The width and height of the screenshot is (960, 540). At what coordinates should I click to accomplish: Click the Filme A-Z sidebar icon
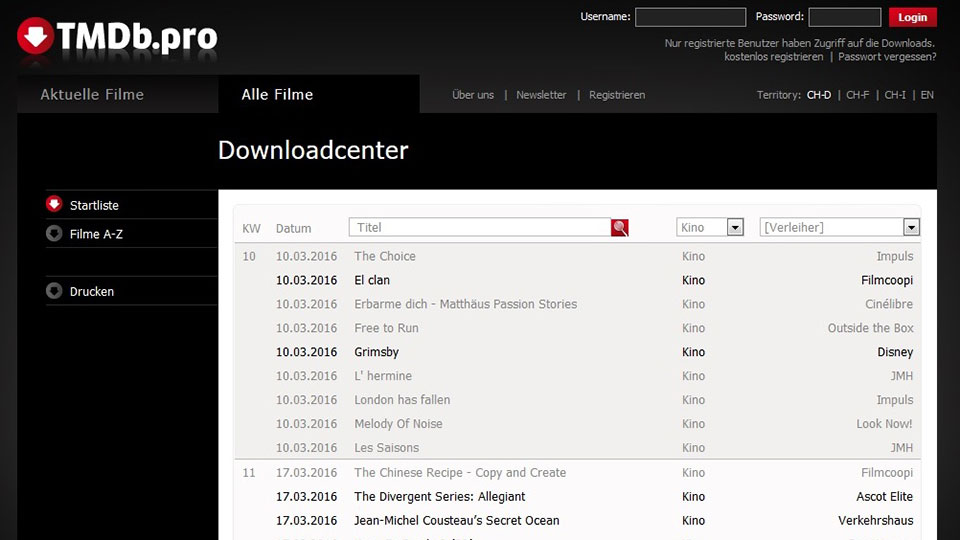click(x=54, y=233)
